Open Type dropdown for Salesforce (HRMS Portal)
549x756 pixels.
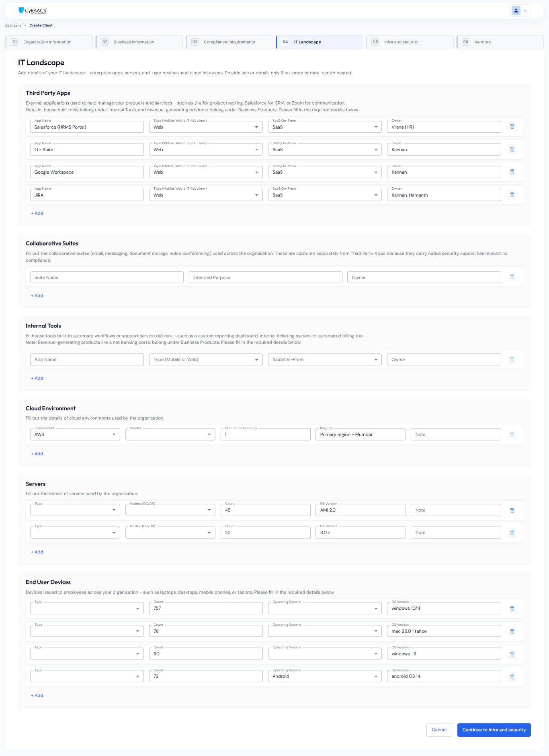[206, 127]
